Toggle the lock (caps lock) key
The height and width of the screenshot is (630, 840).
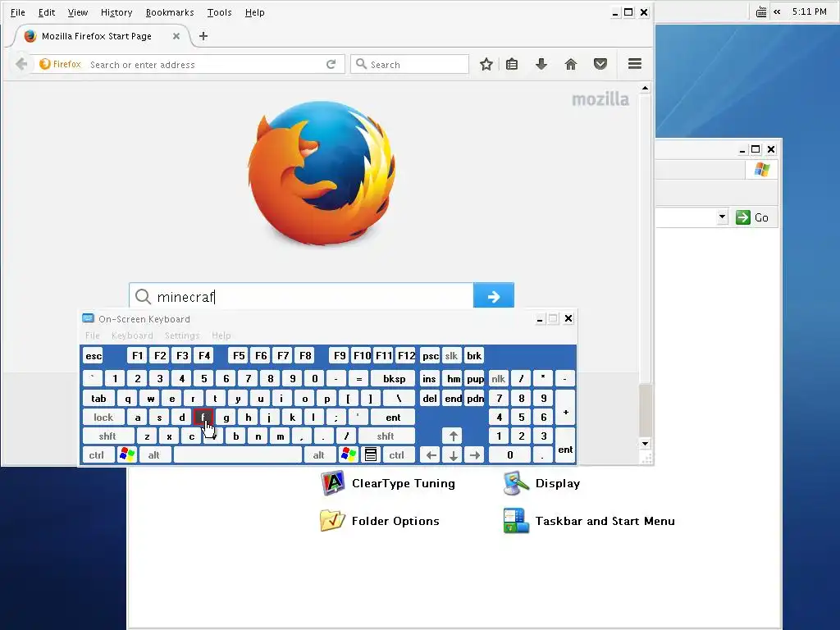(103, 418)
